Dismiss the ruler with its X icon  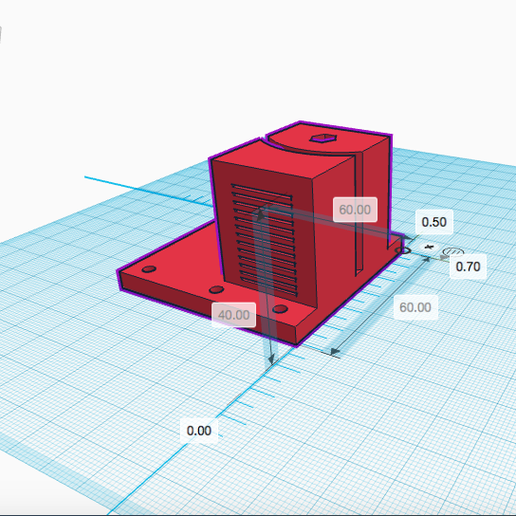tap(429, 247)
